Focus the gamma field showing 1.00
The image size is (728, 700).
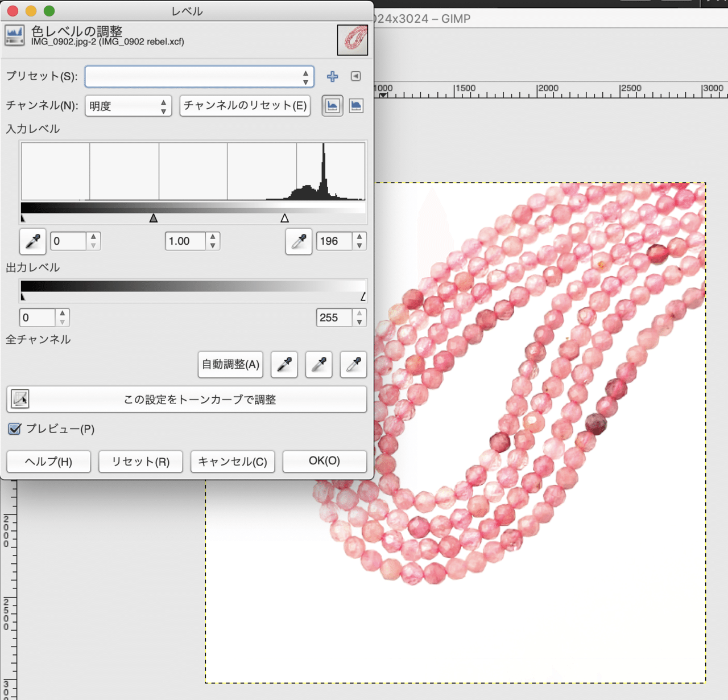coord(185,241)
